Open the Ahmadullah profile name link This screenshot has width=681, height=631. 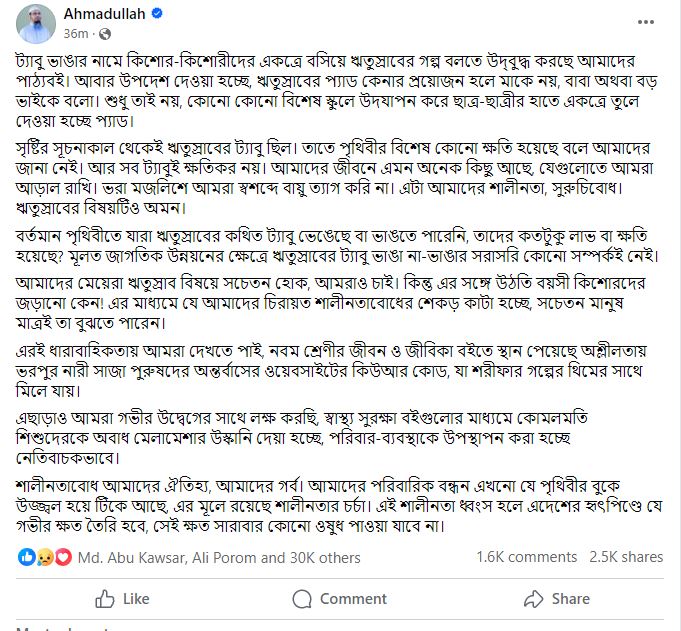point(106,15)
